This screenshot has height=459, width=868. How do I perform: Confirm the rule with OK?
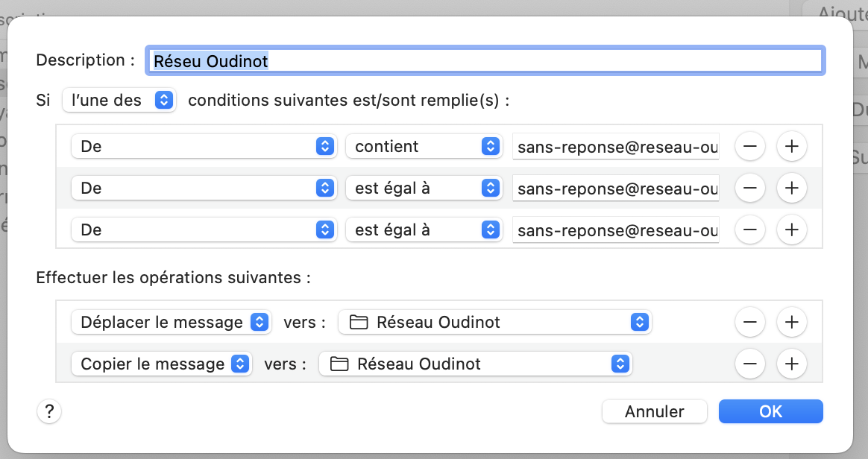point(770,411)
